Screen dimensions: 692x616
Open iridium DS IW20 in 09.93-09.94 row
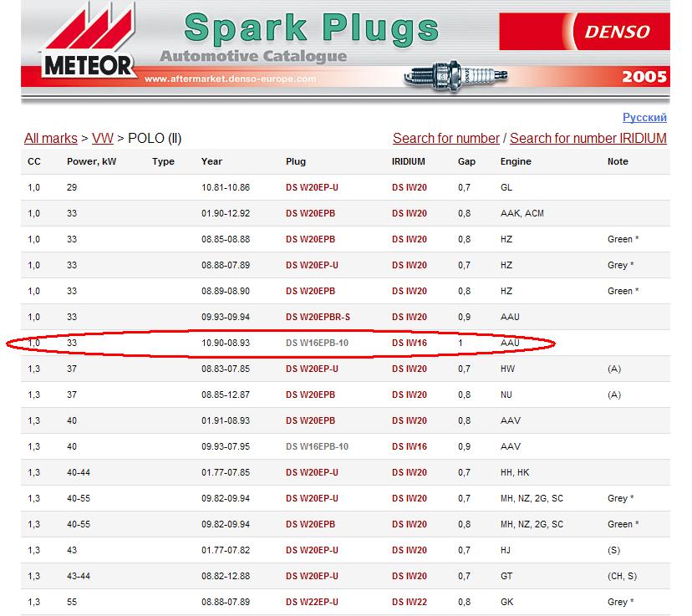tap(410, 318)
